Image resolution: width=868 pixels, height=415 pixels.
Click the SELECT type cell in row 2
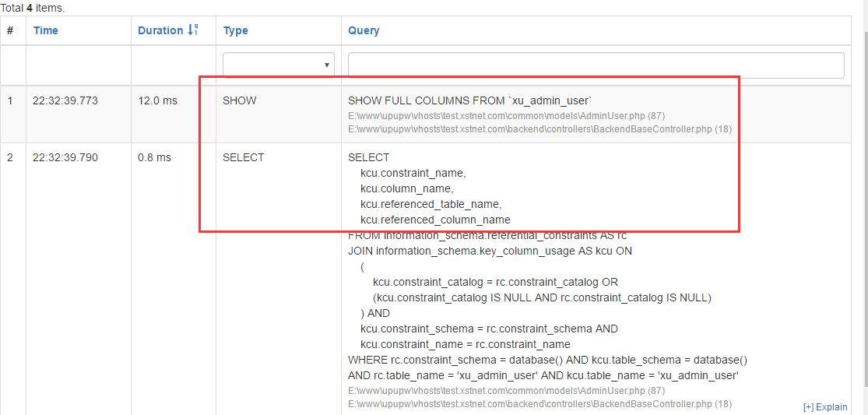click(243, 157)
